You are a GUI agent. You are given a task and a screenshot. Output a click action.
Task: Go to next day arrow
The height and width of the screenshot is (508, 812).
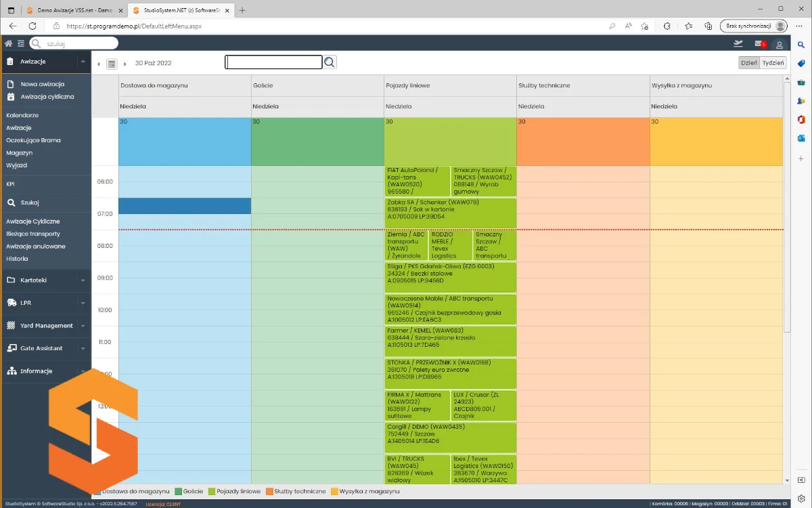pyautogui.click(x=125, y=64)
